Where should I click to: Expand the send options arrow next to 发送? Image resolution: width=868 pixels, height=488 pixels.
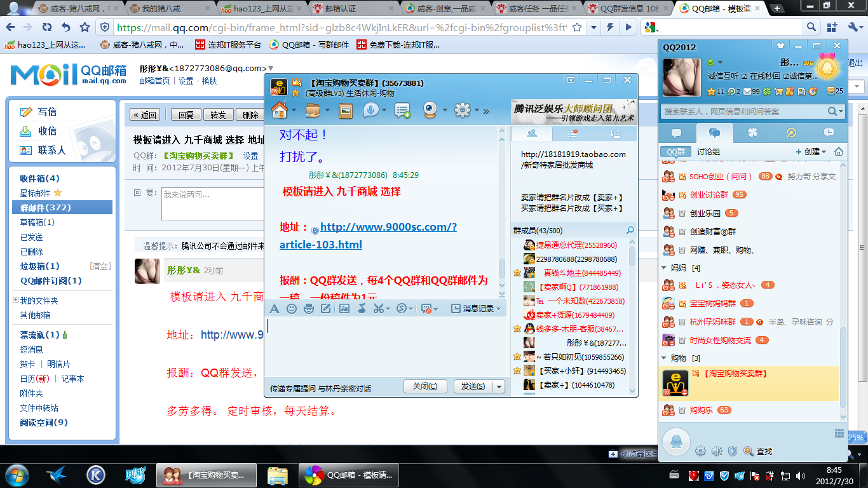(x=499, y=386)
